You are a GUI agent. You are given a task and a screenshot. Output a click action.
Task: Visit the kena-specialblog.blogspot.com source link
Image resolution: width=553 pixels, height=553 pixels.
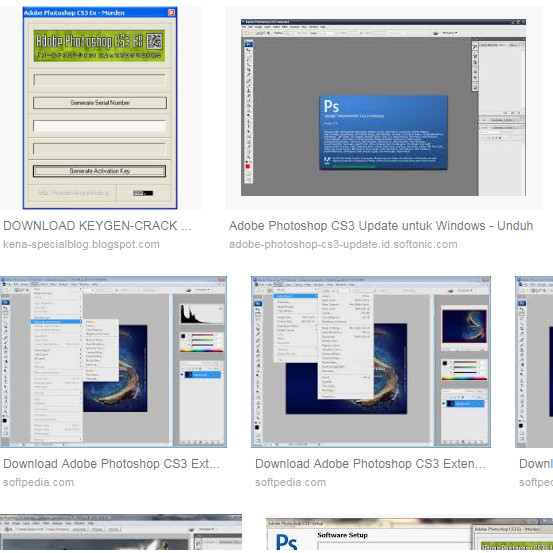point(81,244)
